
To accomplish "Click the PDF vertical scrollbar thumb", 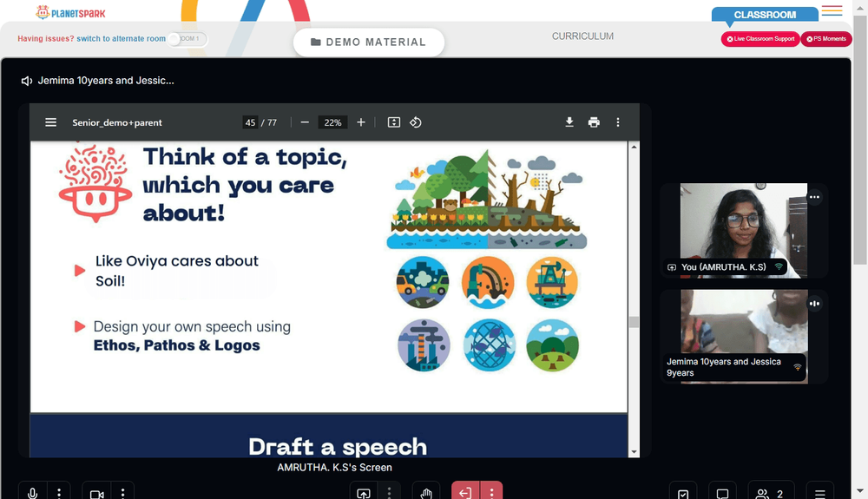I will point(634,321).
